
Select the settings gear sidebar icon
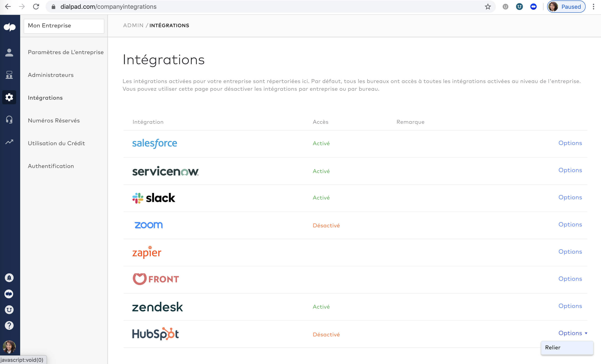pyautogui.click(x=9, y=97)
